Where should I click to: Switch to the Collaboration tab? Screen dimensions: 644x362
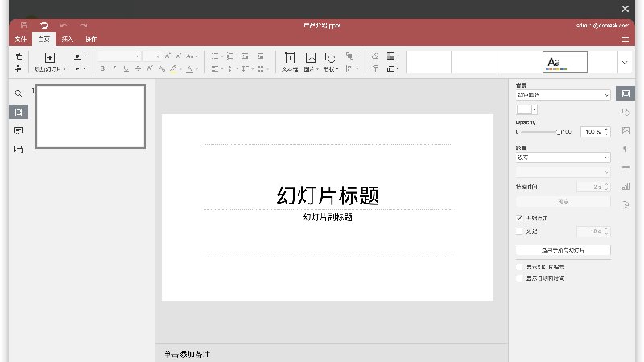[91, 39]
